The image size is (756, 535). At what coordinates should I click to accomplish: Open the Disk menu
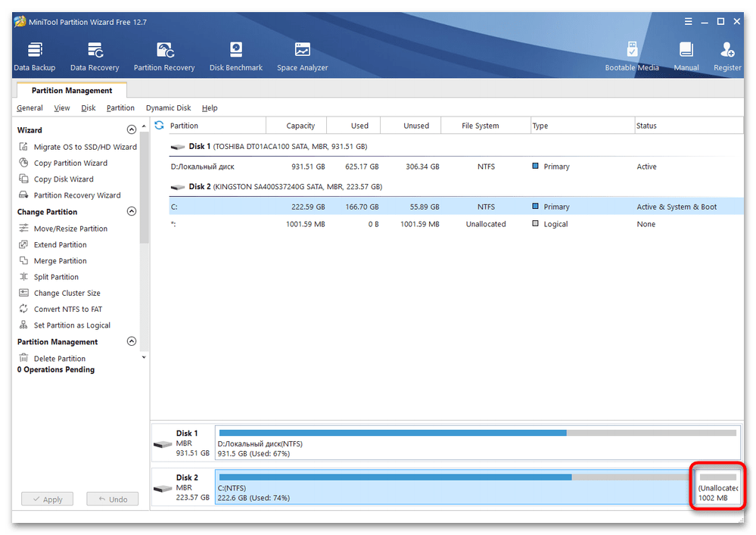point(89,108)
